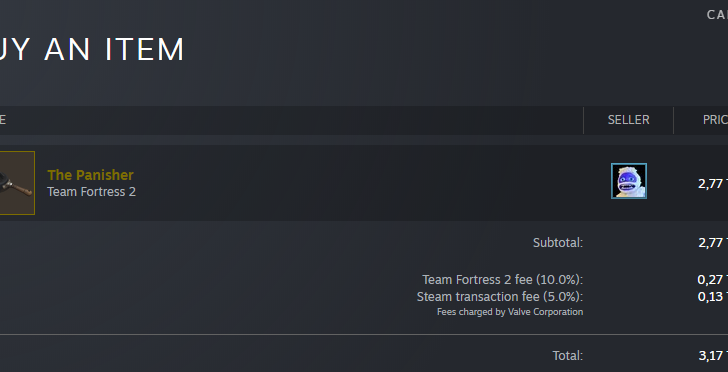The image size is (728, 372).
Task: Click the Fees charged by Valve Corporation note
Action: [x=510, y=312]
